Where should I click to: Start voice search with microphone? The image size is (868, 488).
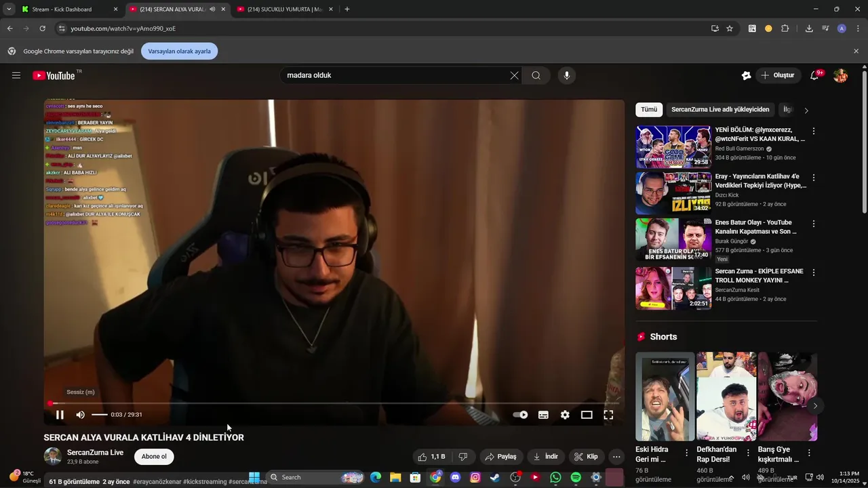pos(567,75)
